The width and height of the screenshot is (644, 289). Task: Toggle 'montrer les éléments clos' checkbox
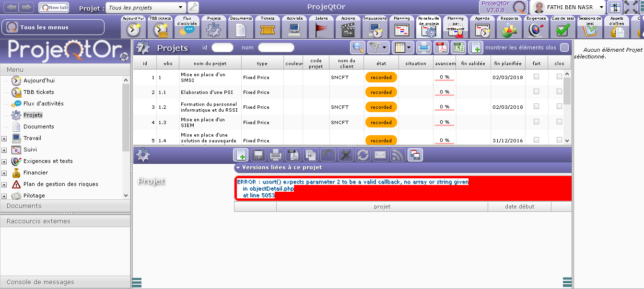(x=564, y=47)
